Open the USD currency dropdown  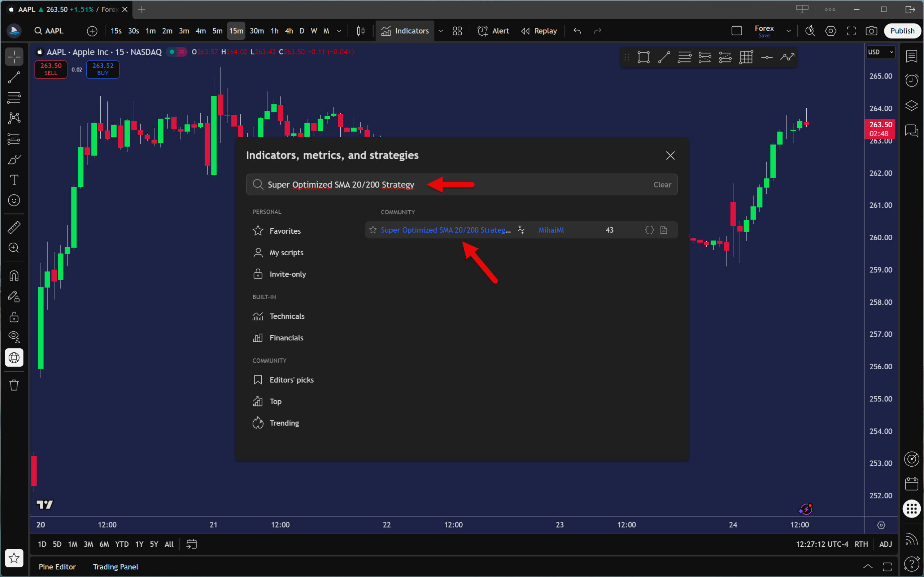click(x=880, y=52)
